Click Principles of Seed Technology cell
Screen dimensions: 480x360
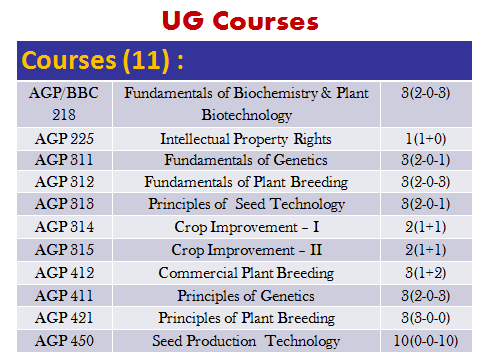[x=246, y=204]
